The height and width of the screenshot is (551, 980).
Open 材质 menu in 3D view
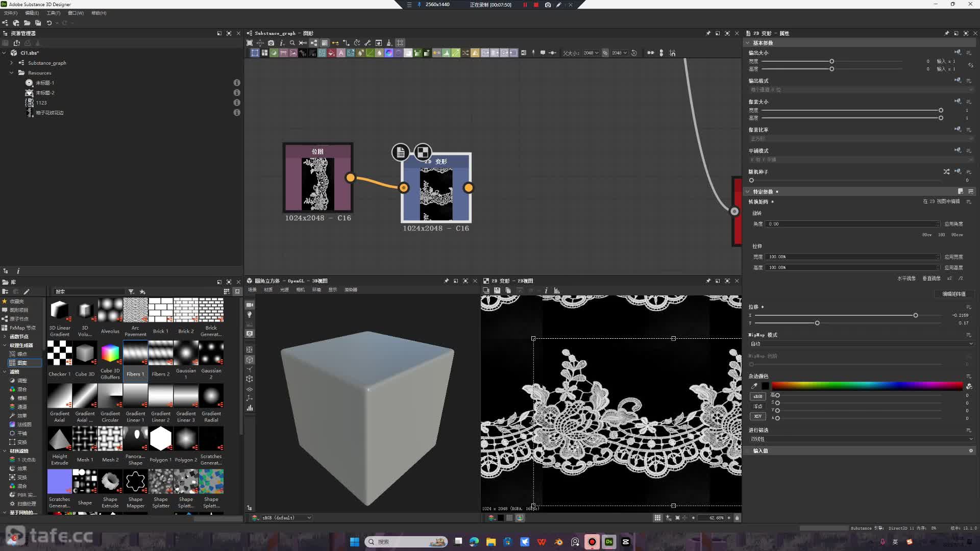pos(268,290)
